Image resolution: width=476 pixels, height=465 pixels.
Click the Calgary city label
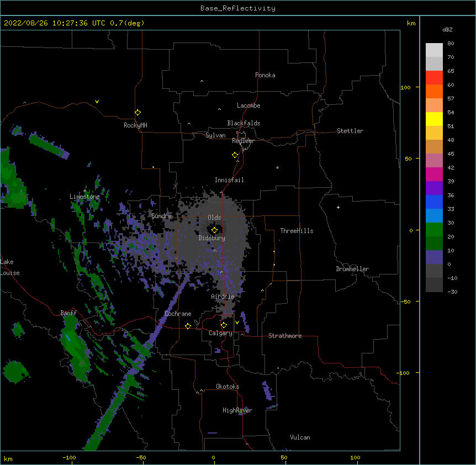click(x=220, y=333)
